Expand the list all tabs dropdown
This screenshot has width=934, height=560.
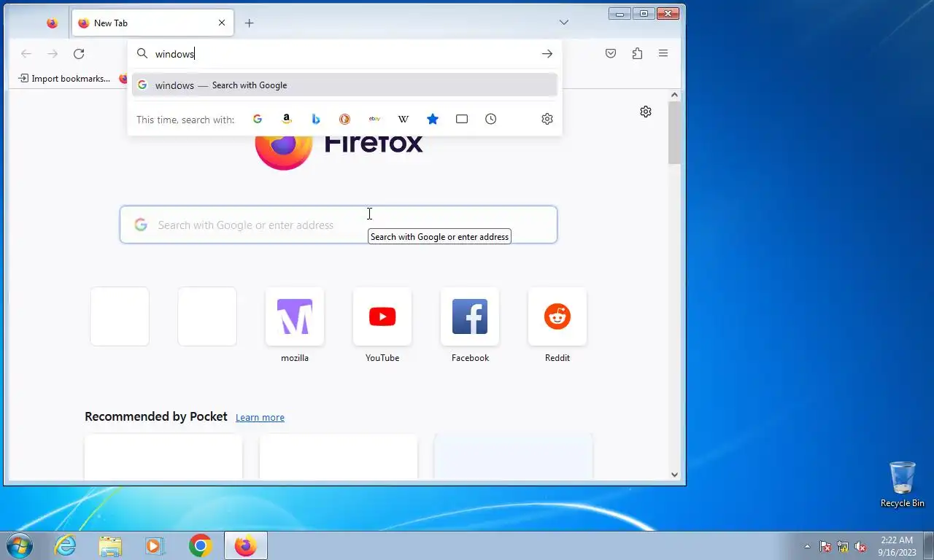click(x=564, y=23)
